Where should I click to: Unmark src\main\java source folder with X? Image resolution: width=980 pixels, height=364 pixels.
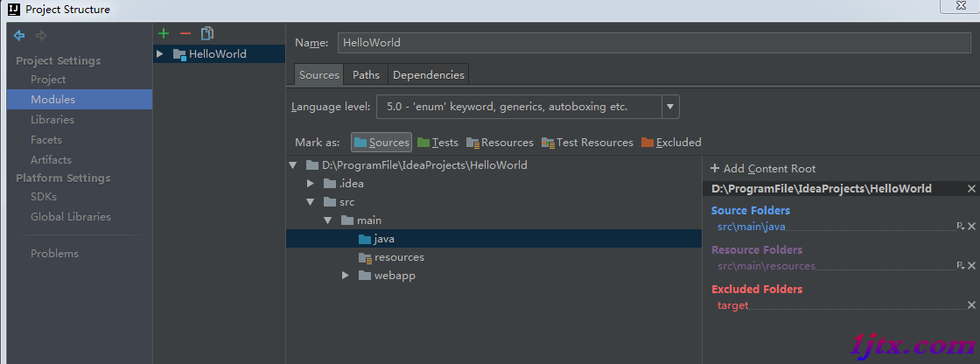(x=971, y=227)
